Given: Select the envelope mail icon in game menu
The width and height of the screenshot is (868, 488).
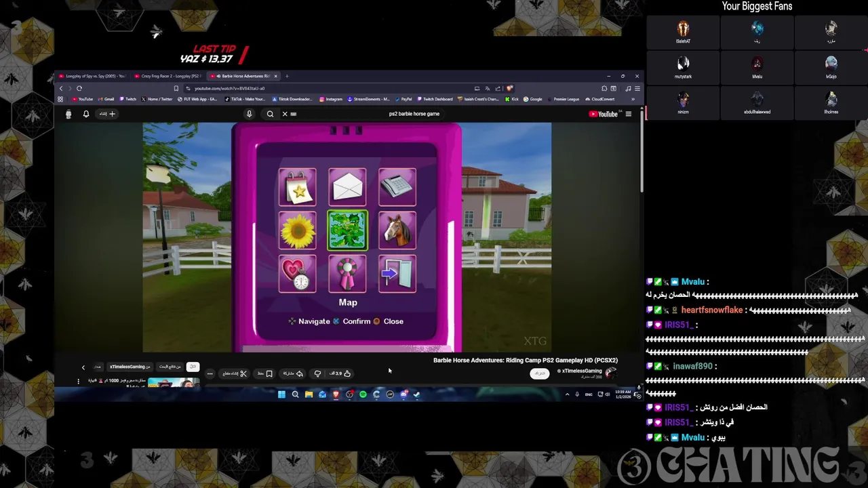Looking at the screenshot, I should tap(347, 186).
